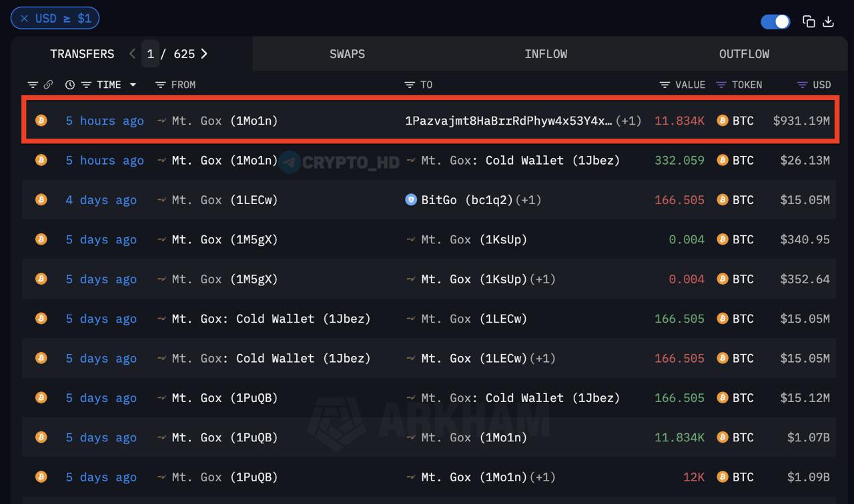Click the $1.07B USD amount
This screenshot has width=854, height=504.
[809, 437]
